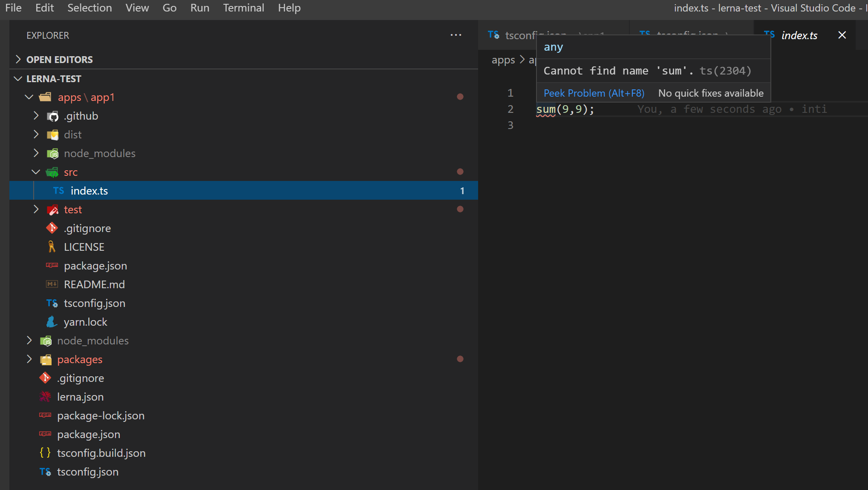Click Peek Problem (Alt+F8) link

(x=594, y=93)
